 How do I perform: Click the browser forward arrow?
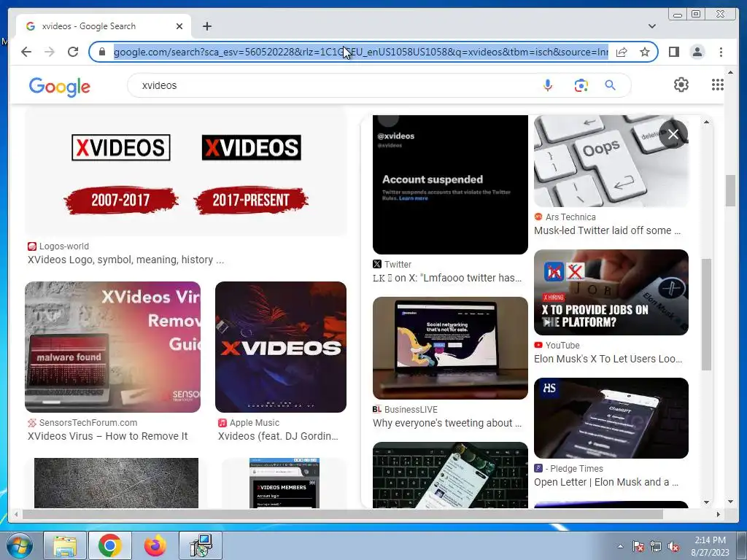pyautogui.click(x=50, y=52)
